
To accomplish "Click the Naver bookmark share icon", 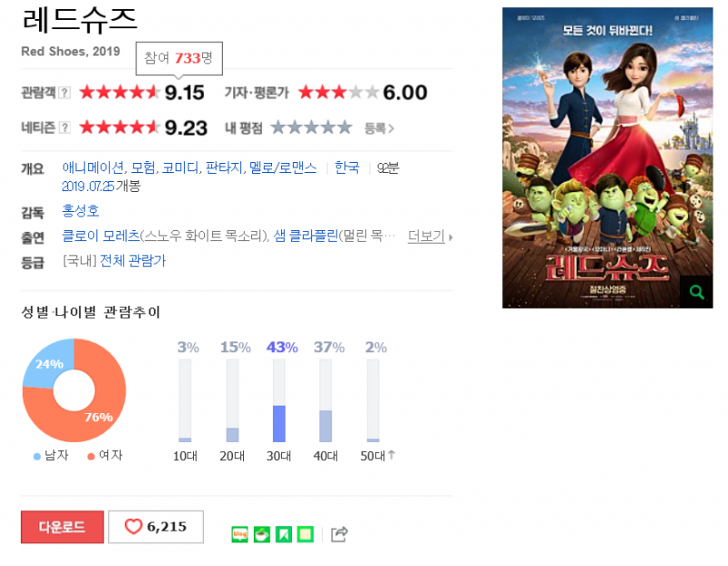I will tap(284, 534).
